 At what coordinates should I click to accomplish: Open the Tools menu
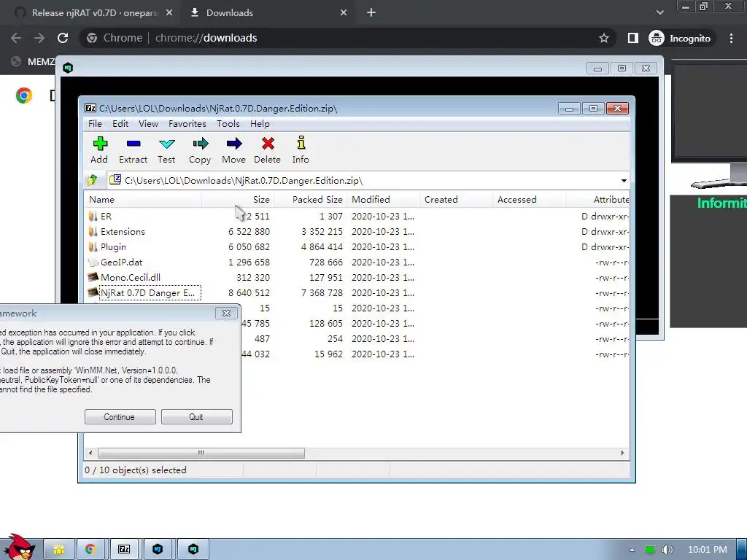[x=228, y=124]
